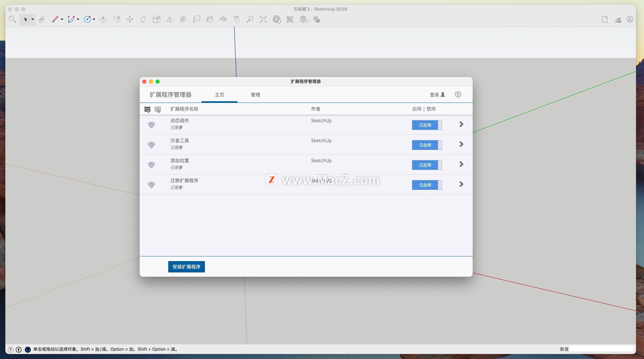Switch to the 管理 tab
This screenshot has width=644, height=359.
pyautogui.click(x=255, y=95)
